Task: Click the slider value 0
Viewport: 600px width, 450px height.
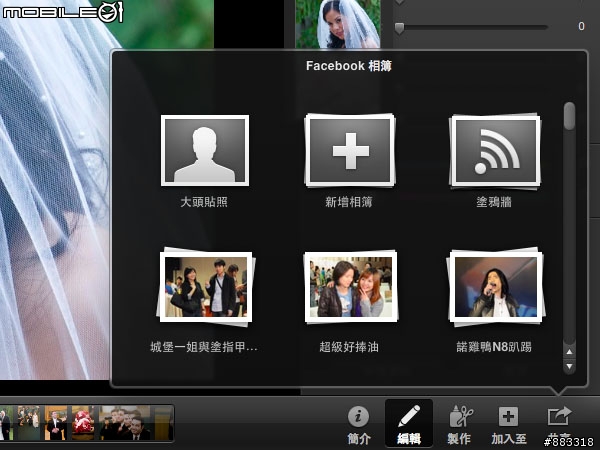Action: [581, 26]
